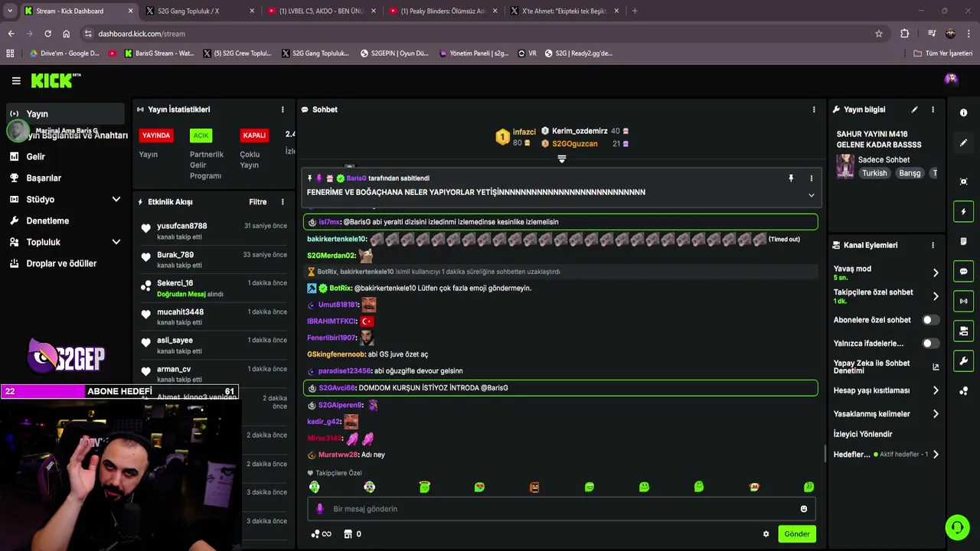Send the message with Gönder button
The width and height of the screenshot is (980, 551).
point(796,534)
